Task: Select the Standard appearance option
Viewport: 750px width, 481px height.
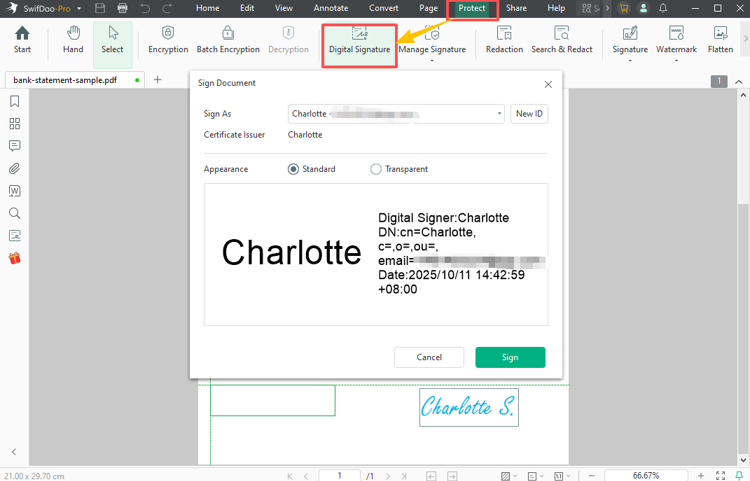Action: tap(293, 169)
